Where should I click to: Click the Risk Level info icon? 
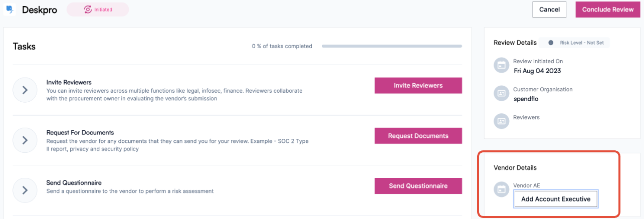(x=551, y=43)
